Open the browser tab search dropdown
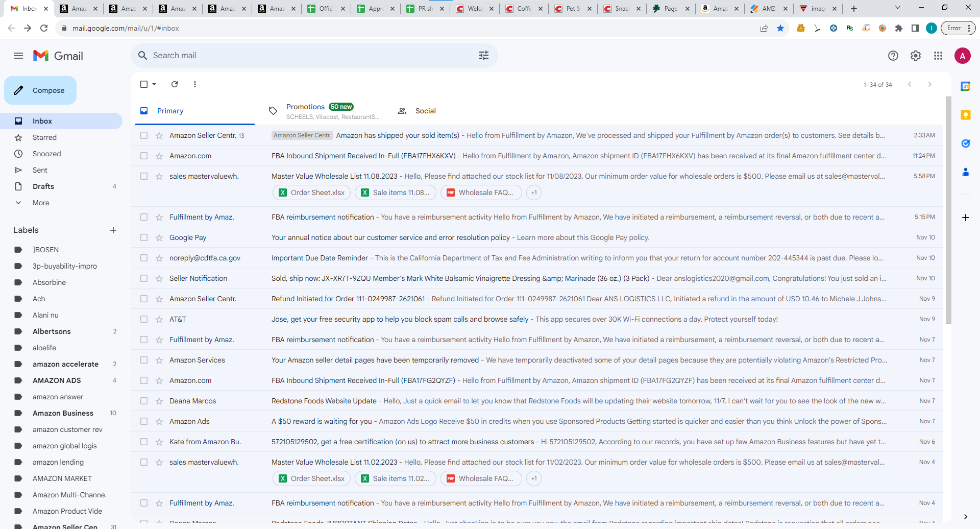 point(898,8)
